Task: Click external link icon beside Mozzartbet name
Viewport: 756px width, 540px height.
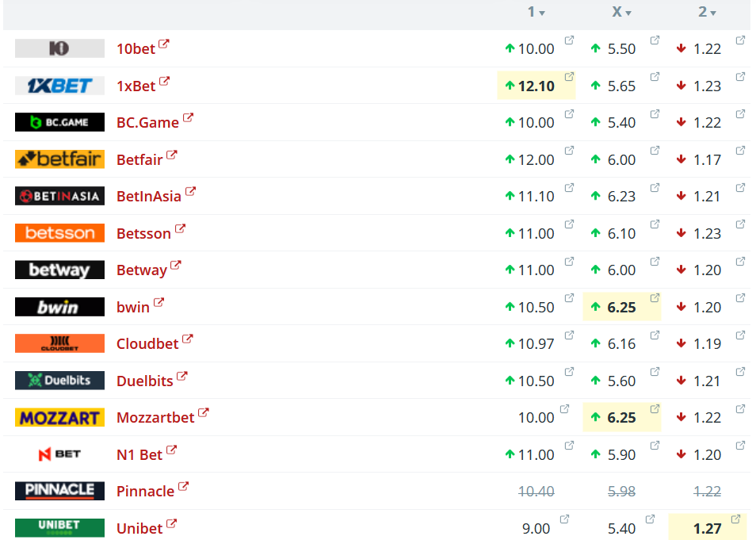Action: click(x=204, y=413)
